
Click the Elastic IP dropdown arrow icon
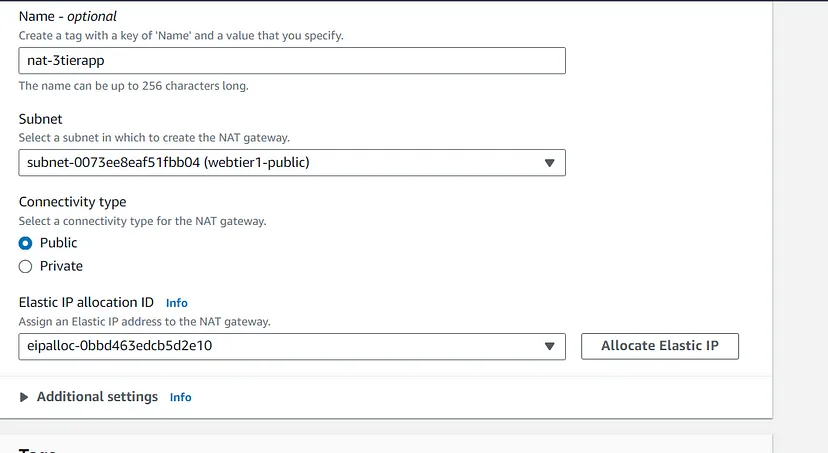[x=549, y=347]
